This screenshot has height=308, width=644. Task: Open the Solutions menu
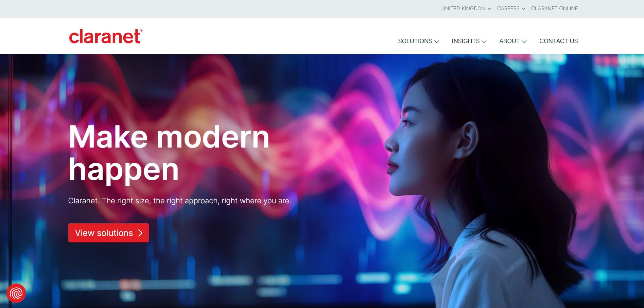tap(419, 41)
